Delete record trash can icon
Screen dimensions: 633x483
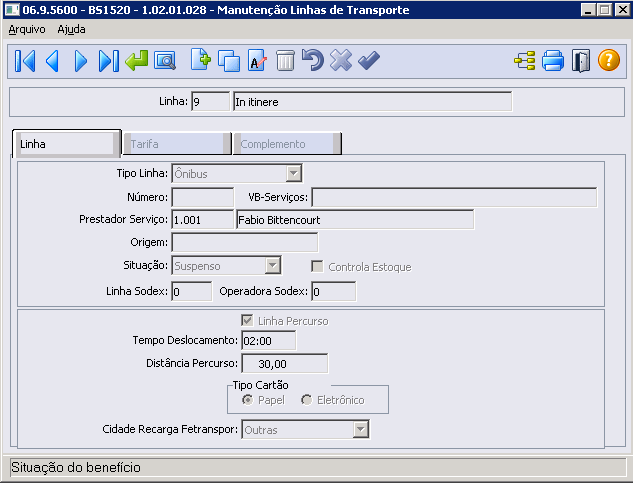point(285,61)
